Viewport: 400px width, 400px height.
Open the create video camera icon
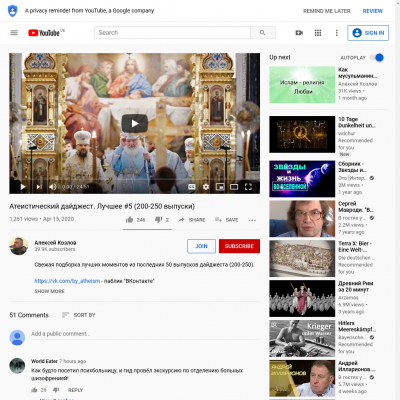[299, 33]
